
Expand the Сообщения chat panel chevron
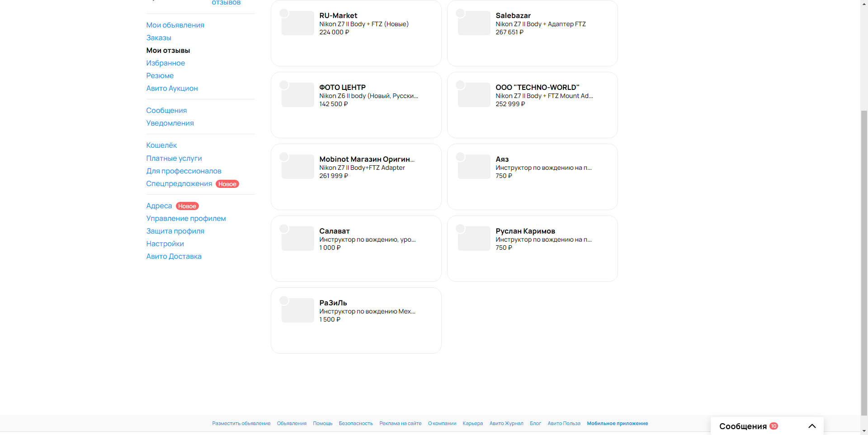(x=812, y=426)
